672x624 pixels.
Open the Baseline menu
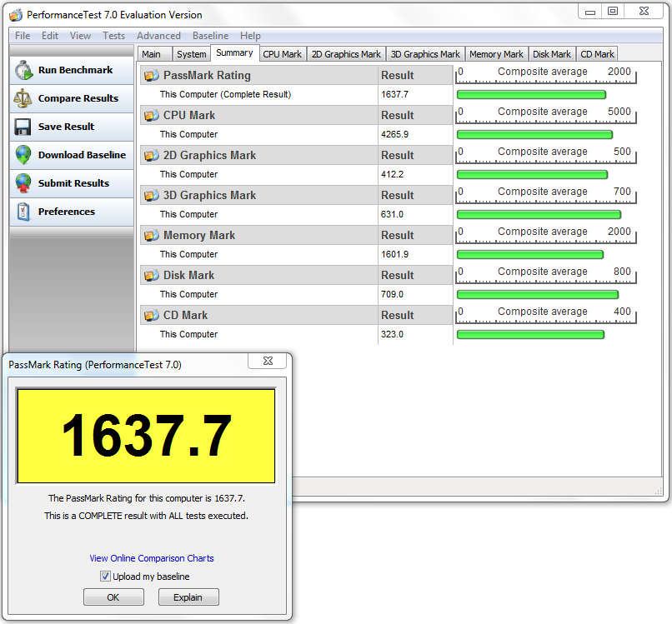click(210, 36)
